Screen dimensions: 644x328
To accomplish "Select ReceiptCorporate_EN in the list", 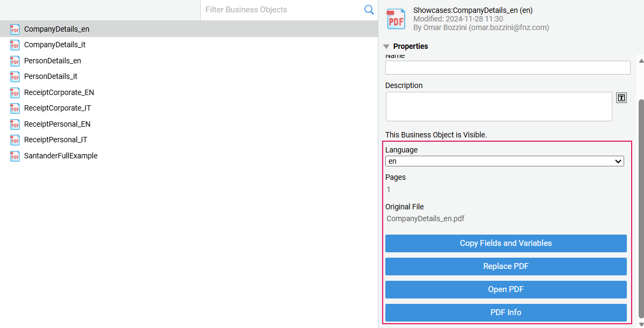I will tap(189, 92).
